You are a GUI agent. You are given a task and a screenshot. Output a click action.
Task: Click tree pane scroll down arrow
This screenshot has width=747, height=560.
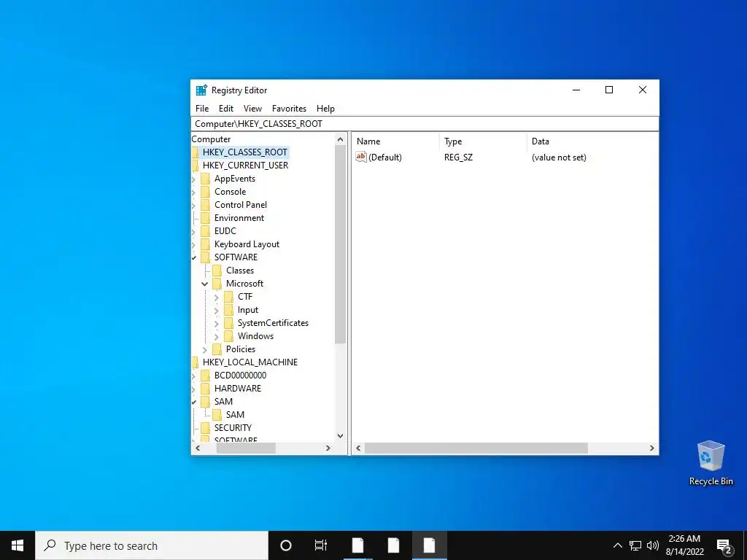tap(340, 436)
